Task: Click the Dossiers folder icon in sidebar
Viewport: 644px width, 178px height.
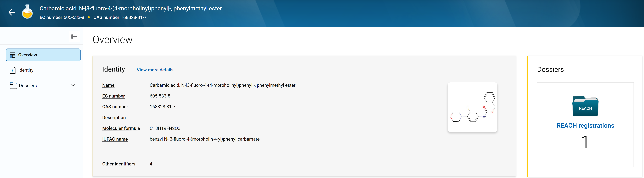Action: click(x=13, y=86)
